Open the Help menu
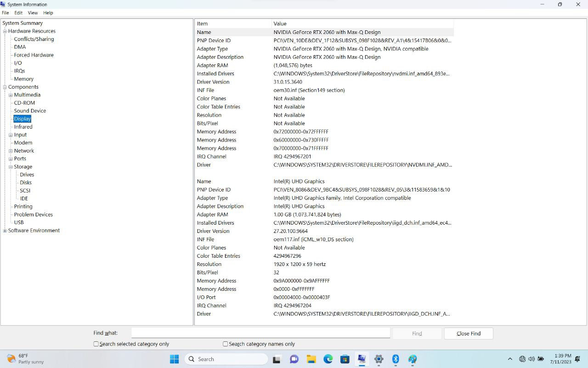The image size is (588, 368). [48, 13]
